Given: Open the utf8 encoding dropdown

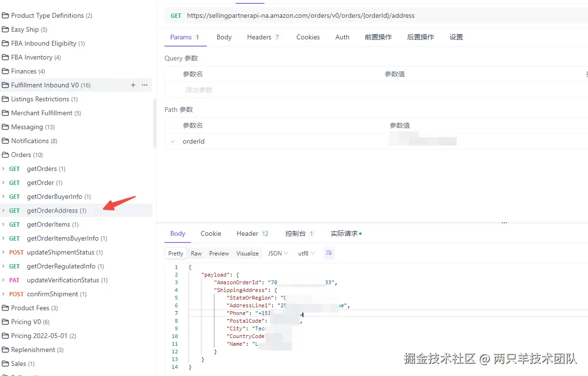Looking at the screenshot, I should tap(307, 253).
